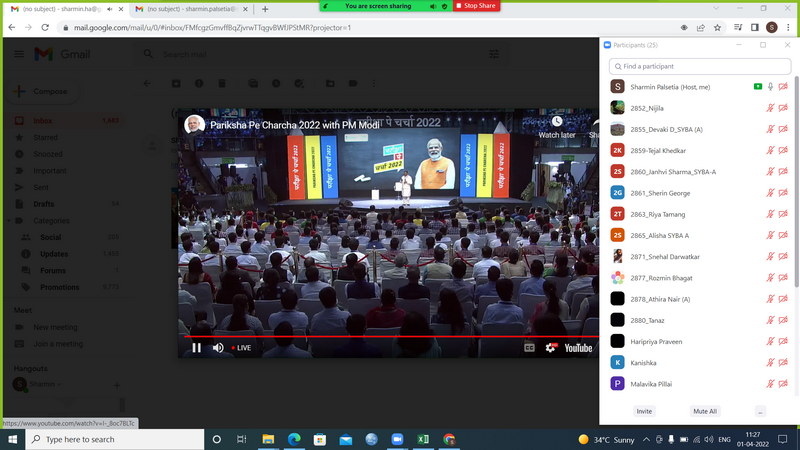
Task: Open File Explorer from the taskbar
Action: point(268,439)
